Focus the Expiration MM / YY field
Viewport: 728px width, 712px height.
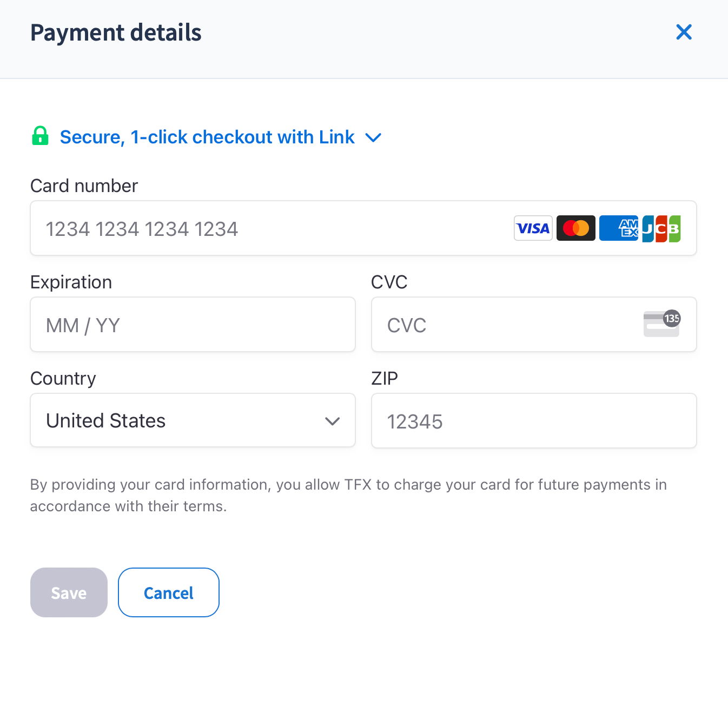click(x=193, y=325)
